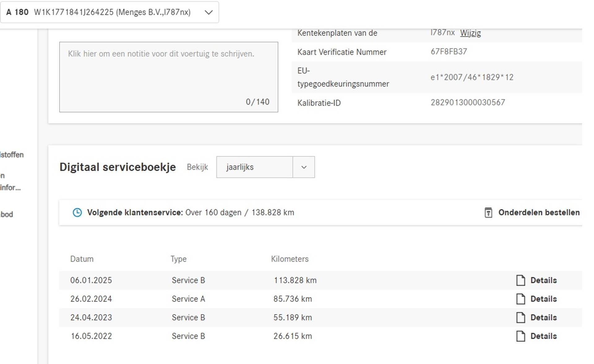Open Details for Service A at 85.736 km

[x=543, y=299]
